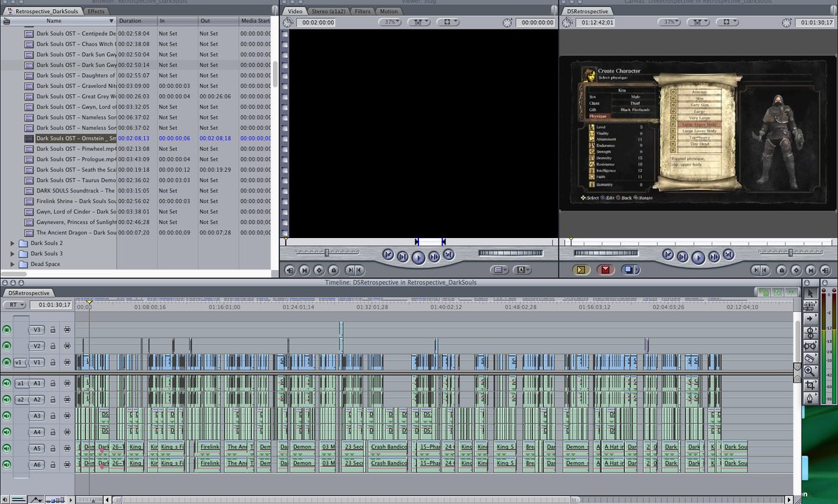838x504 pixels.
Task: Click the Name column header in Browser
Action: click(x=59, y=21)
